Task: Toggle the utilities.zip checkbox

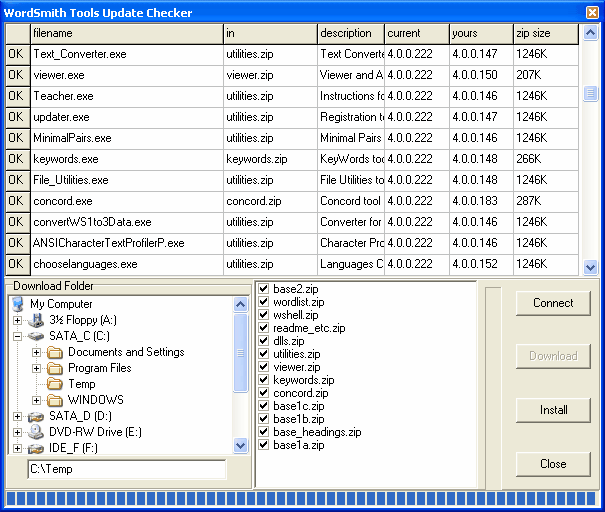Action: coord(264,354)
